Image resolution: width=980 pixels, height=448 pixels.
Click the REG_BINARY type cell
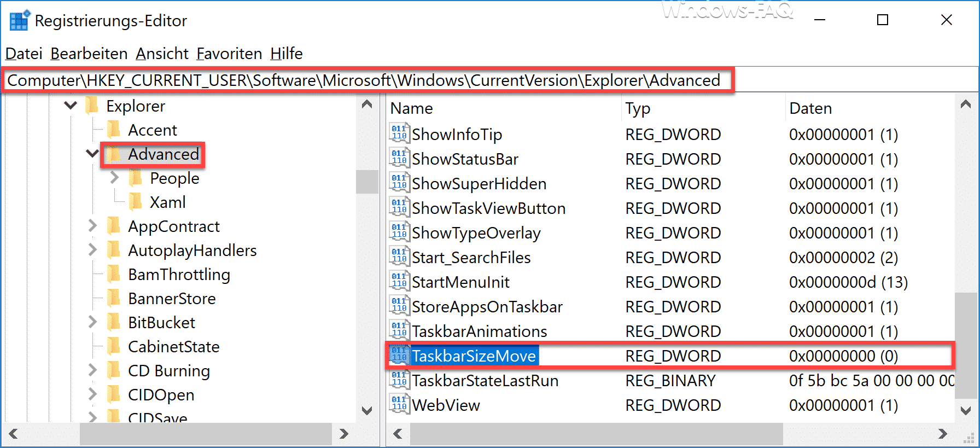[670, 381]
